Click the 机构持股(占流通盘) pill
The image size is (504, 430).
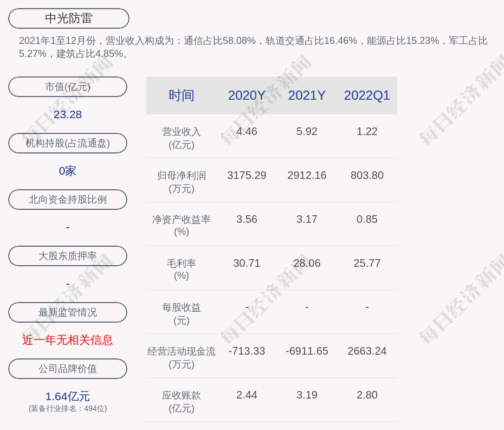(68, 143)
